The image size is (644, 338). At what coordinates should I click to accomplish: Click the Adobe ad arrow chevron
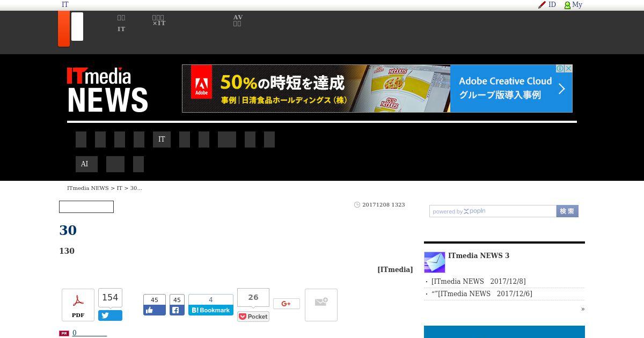click(561, 89)
